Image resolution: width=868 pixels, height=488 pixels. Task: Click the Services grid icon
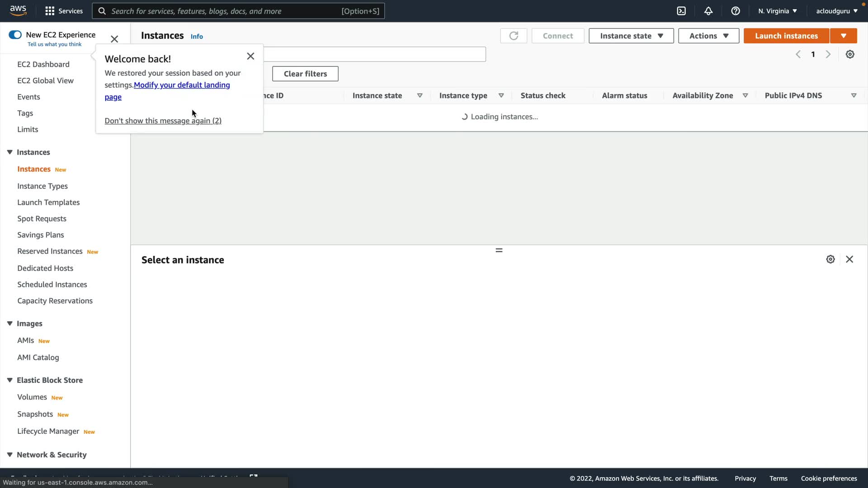point(50,11)
